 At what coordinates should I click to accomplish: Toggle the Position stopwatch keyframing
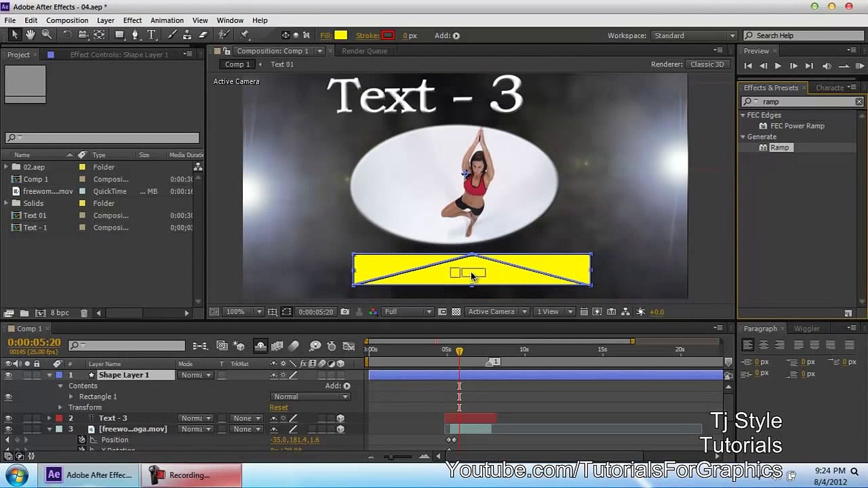click(82, 440)
